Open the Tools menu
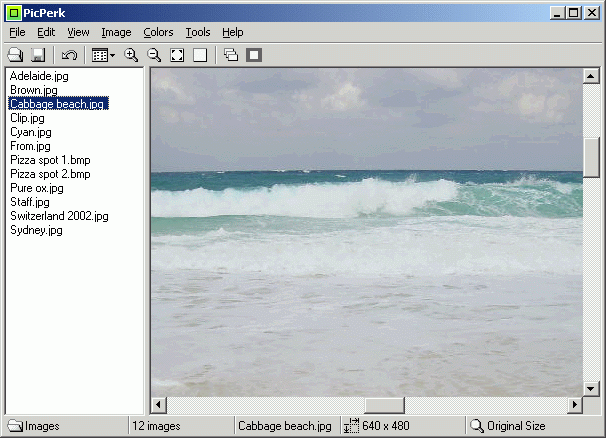The height and width of the screenshot is (438, 606). click(198, 32)
